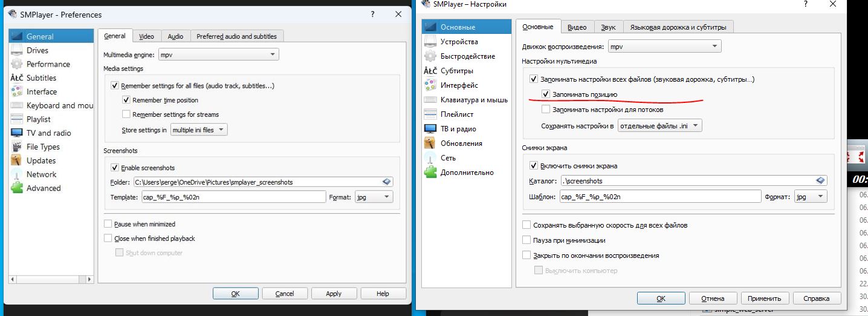This screenshot has height=316, width=868.
Task: Open Preferred audio and subtitles tab
Action: pos(236,36)
